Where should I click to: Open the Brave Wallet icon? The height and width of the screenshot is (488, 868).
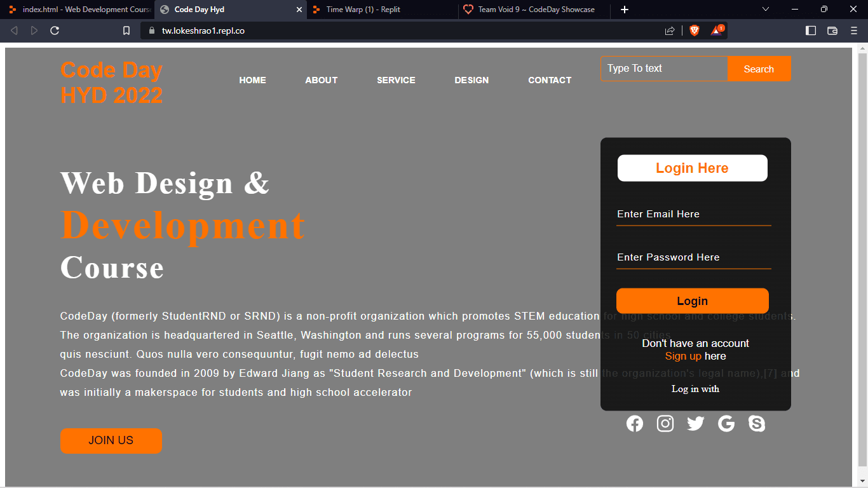tap(832, 30)
